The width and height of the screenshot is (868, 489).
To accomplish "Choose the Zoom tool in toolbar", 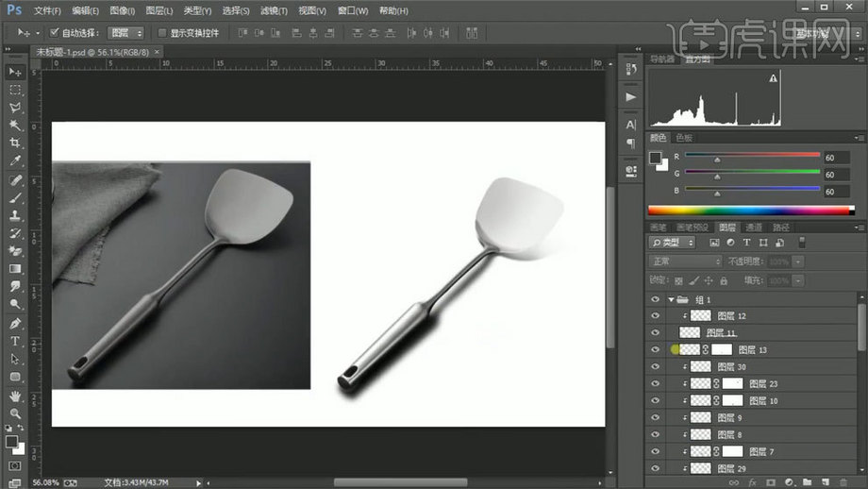I will (15, 413).
